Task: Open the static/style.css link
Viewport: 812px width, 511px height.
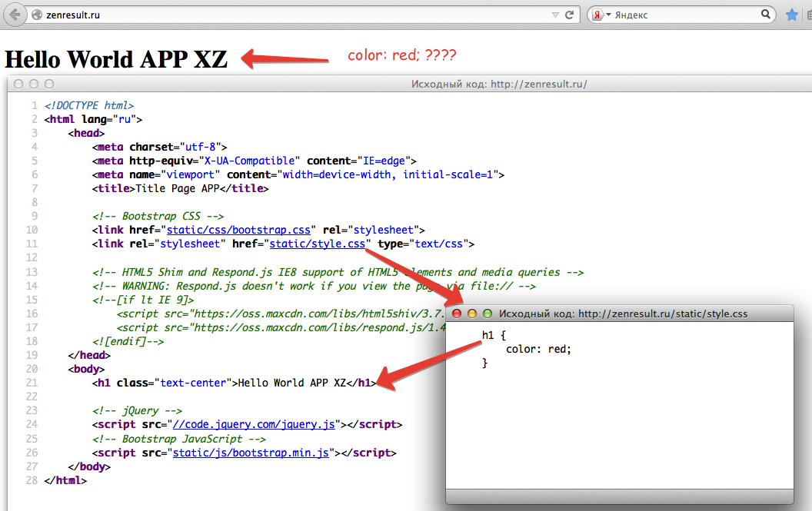Action: pyautogui.click(x=317, y=244)
